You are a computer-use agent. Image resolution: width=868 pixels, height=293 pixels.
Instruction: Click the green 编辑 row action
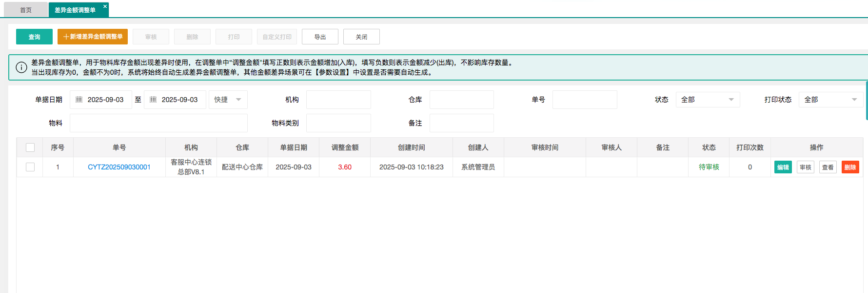[783, 167]
